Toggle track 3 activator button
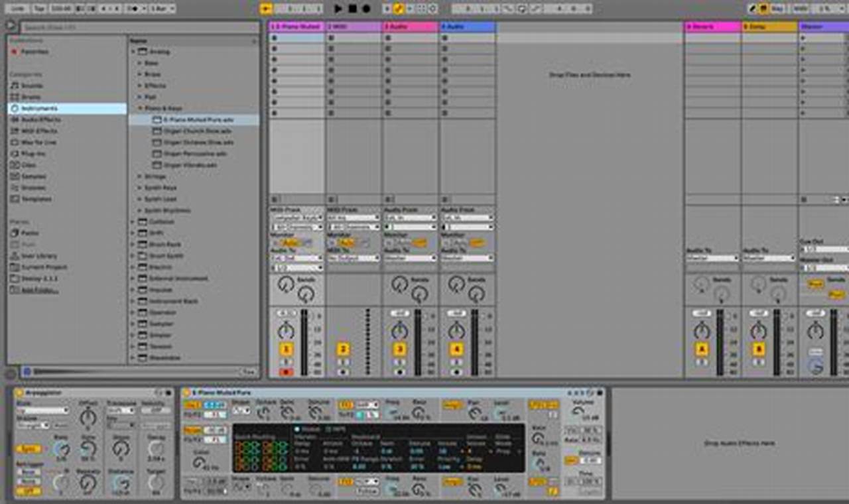The width and height of the screenshot is (849, 504). 399,349
